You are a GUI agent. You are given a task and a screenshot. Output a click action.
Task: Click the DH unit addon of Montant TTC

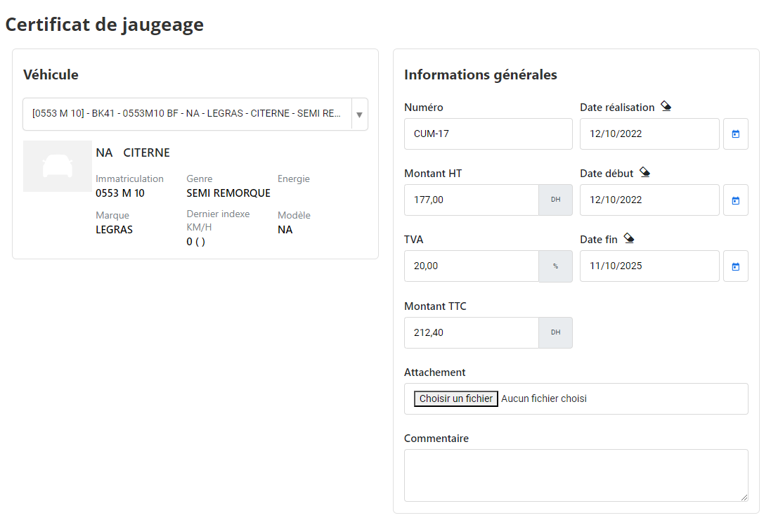point(556,333)
